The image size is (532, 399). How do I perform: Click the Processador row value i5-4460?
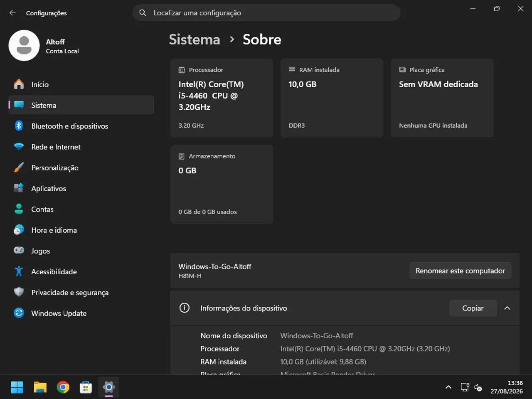pos(365,349)
